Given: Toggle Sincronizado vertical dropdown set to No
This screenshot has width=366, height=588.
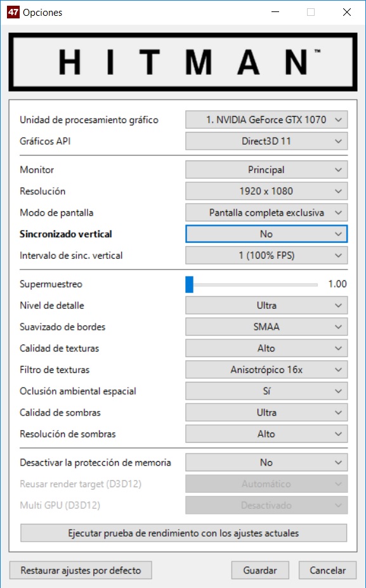Looking at the screenshot, I should (x=266, y=234).
